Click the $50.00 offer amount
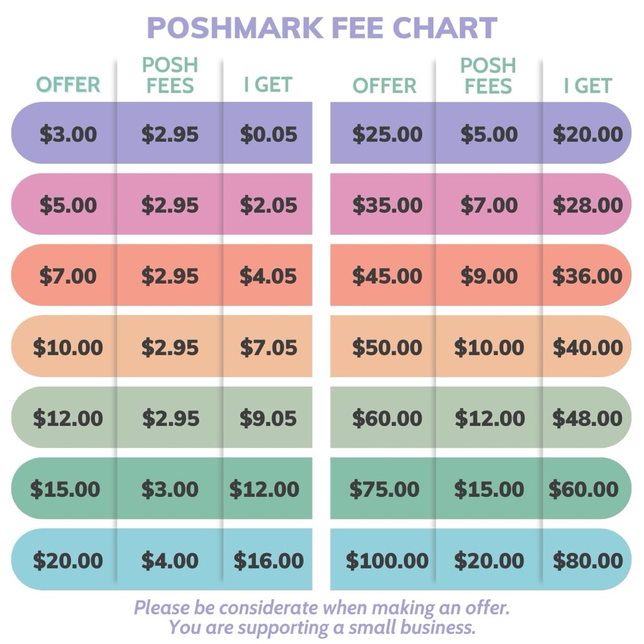 (387, 348)
